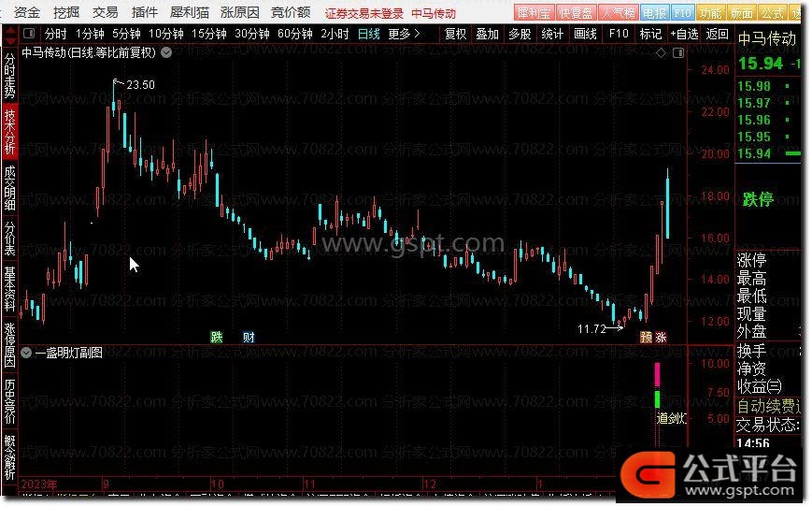Click the 叠加 toolbar item
The height and width of the screenshot is (506, 812).
point(488,35)
